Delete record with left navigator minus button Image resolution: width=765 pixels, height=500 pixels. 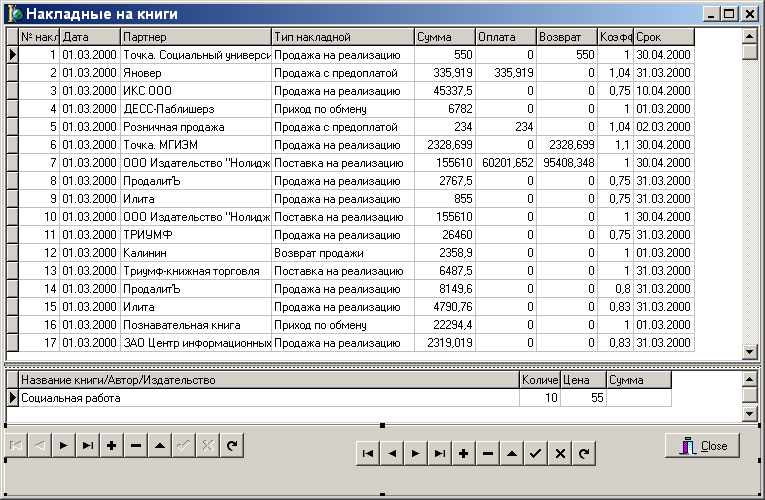(x=136, y=445)
